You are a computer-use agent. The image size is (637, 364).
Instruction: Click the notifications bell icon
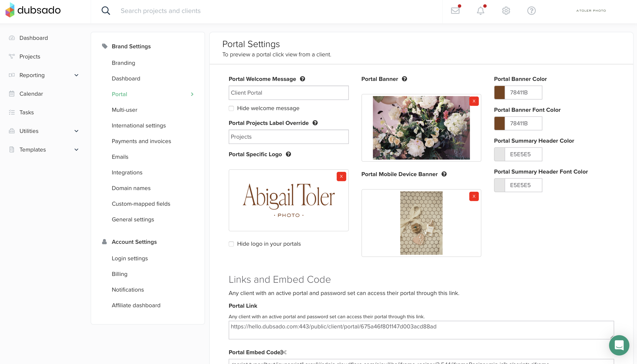(480, 11)
